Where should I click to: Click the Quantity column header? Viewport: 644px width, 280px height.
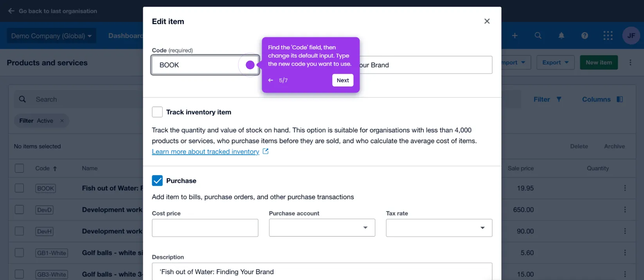click(x=597, y=168)
